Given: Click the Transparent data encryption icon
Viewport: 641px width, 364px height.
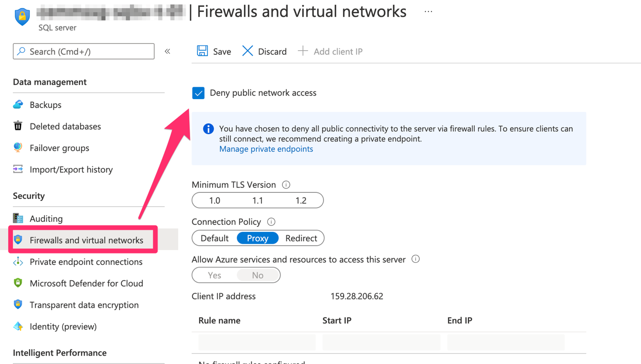Looking at the screenshot, I should [x=18, y=305].
